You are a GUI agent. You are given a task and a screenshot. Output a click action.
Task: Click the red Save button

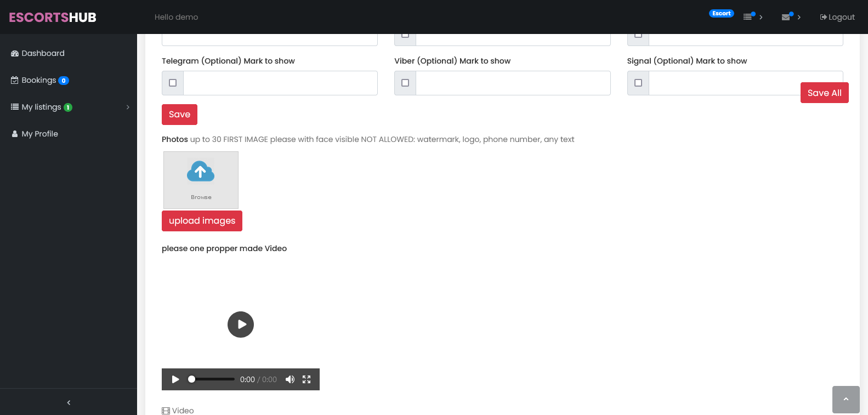pos(179,115)
